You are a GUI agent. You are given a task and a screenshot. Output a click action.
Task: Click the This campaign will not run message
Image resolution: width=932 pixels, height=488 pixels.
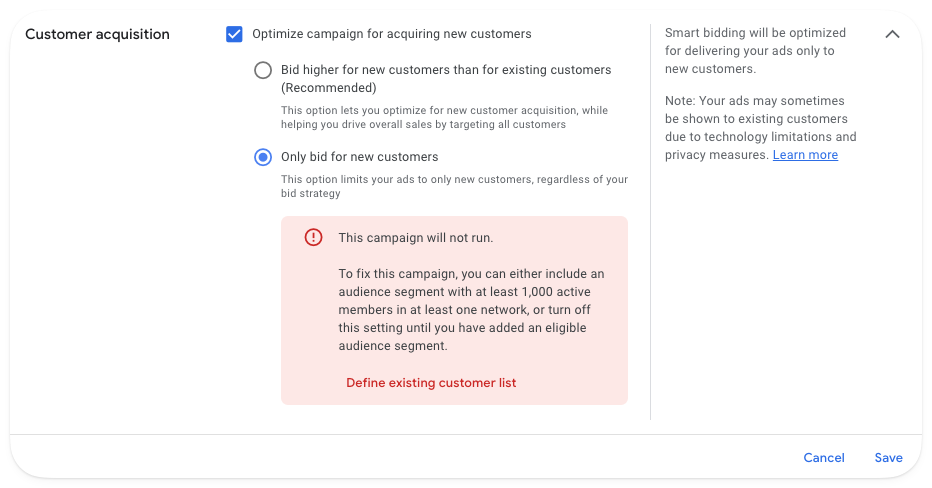point(416,238)
